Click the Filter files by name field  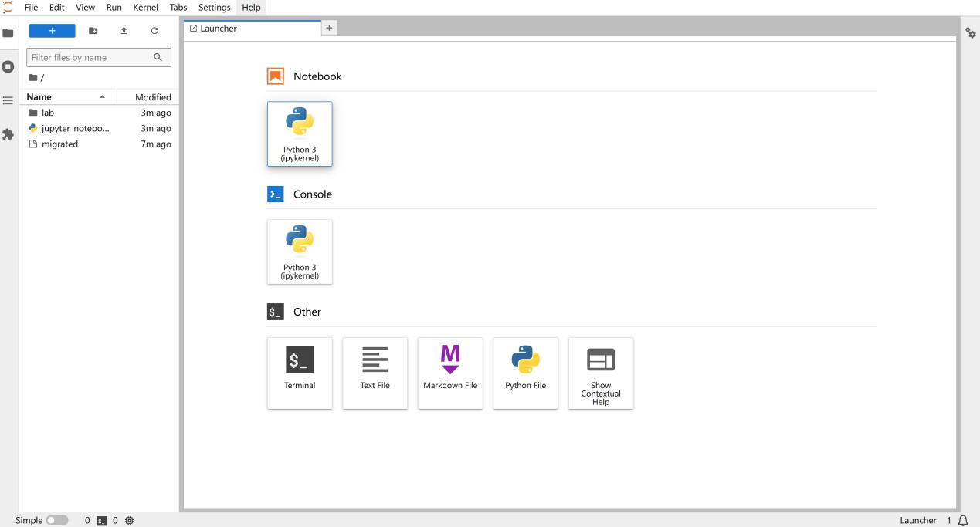point(99,57)
